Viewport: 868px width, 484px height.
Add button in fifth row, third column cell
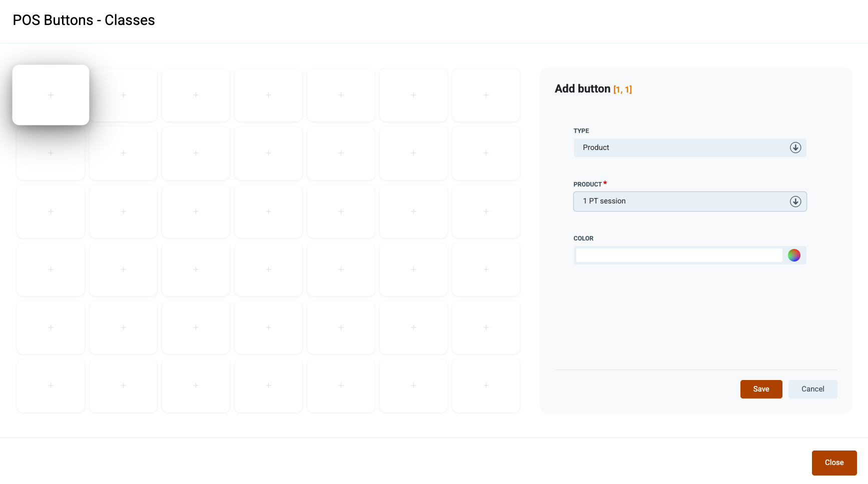coord(196,327)
